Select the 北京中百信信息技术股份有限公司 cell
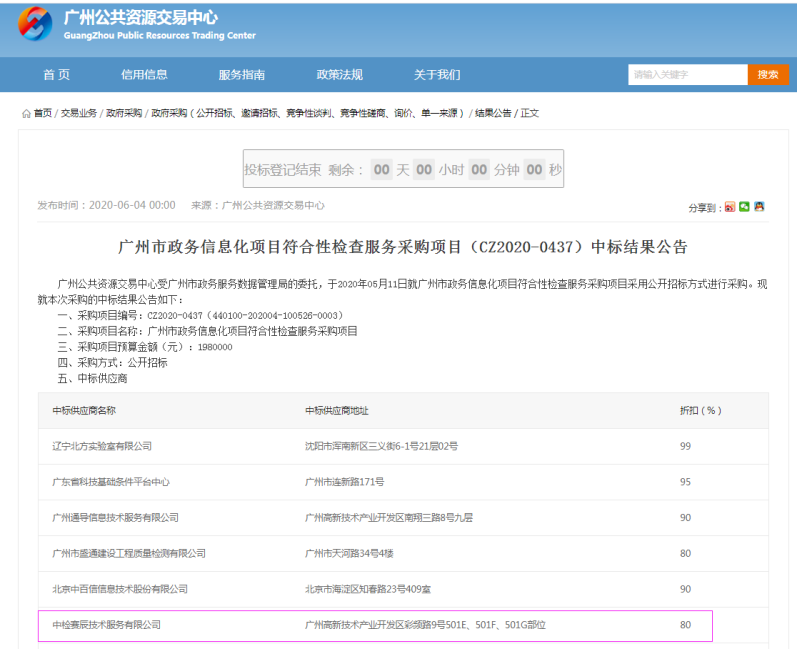This screenshot has height=649, width=797. 120,589
